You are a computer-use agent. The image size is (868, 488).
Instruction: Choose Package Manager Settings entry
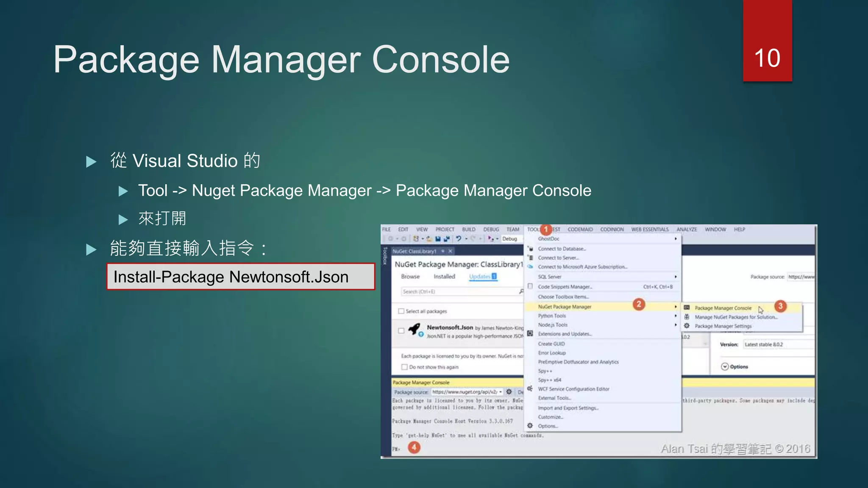click(x=742, y=326)
